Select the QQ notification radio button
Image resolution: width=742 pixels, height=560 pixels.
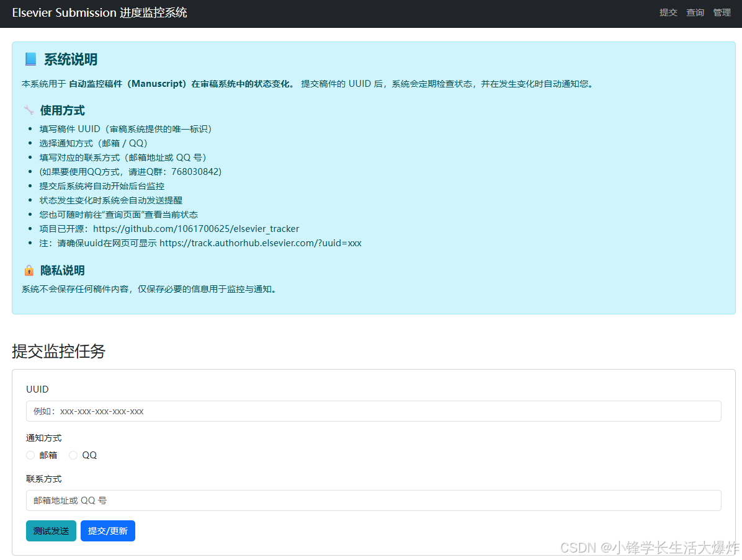pos(73,455)
